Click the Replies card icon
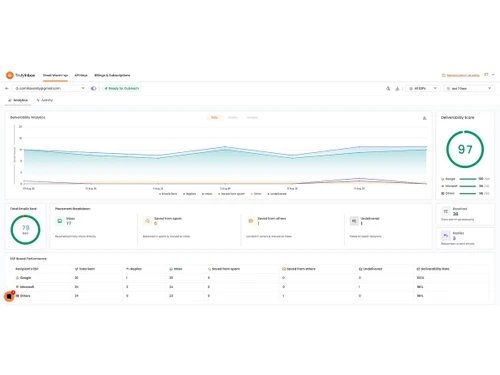Viewport: 500px width, 375px height. tap(446, 236)
